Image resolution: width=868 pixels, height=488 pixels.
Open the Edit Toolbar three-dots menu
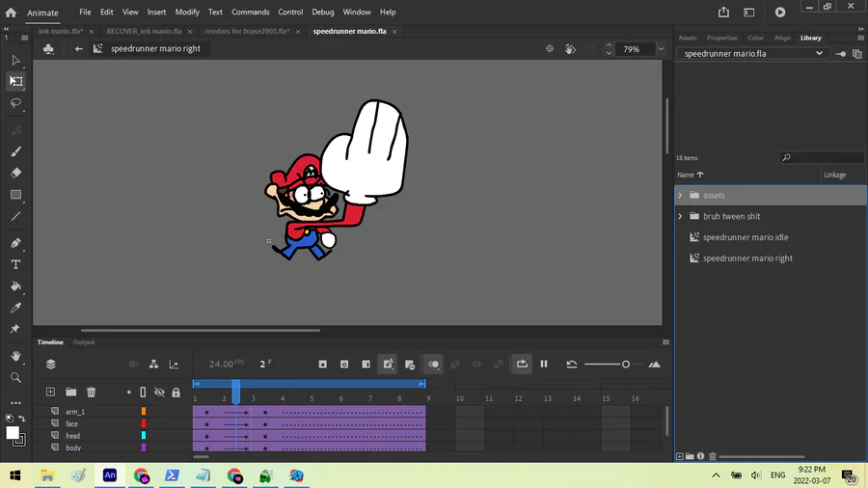point(15,403)
